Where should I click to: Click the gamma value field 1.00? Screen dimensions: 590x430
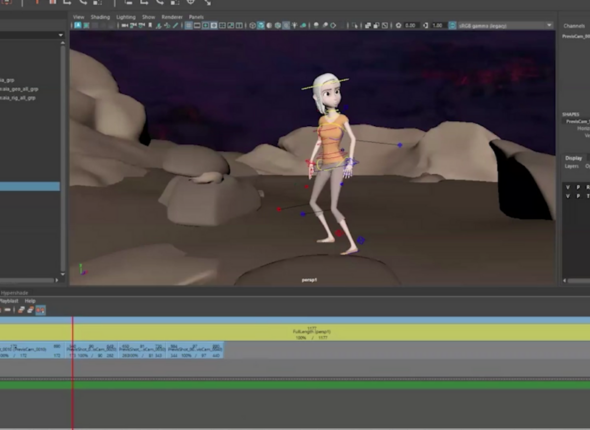[x=438, y=26]
